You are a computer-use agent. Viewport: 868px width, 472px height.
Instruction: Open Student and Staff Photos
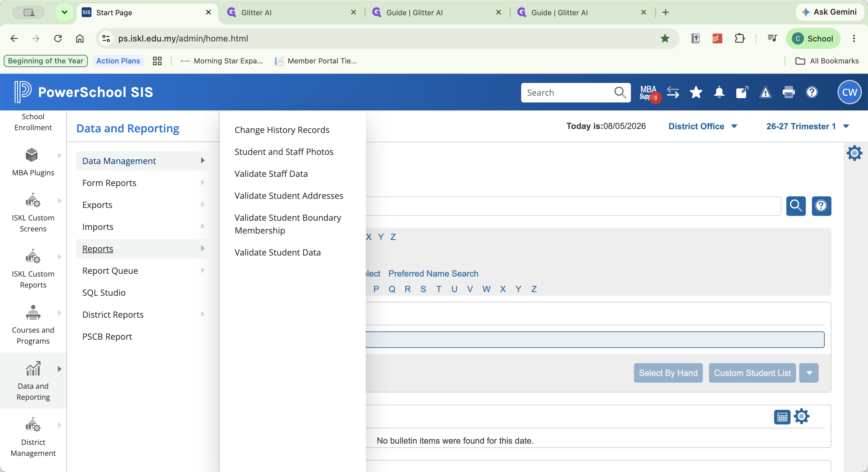tap(284, 152)
